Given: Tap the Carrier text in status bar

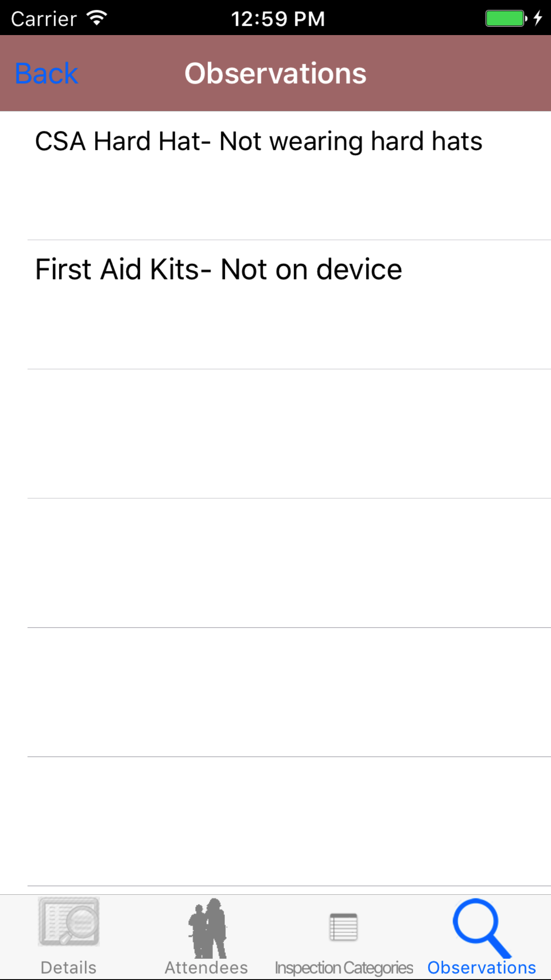Looking at the screenshot, I should [x=44, y=19].
